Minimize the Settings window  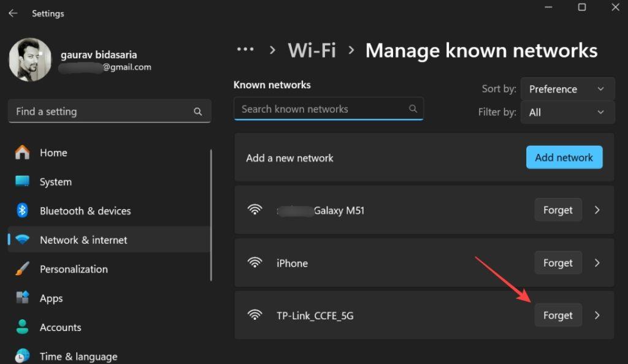[x=548, y=7]
